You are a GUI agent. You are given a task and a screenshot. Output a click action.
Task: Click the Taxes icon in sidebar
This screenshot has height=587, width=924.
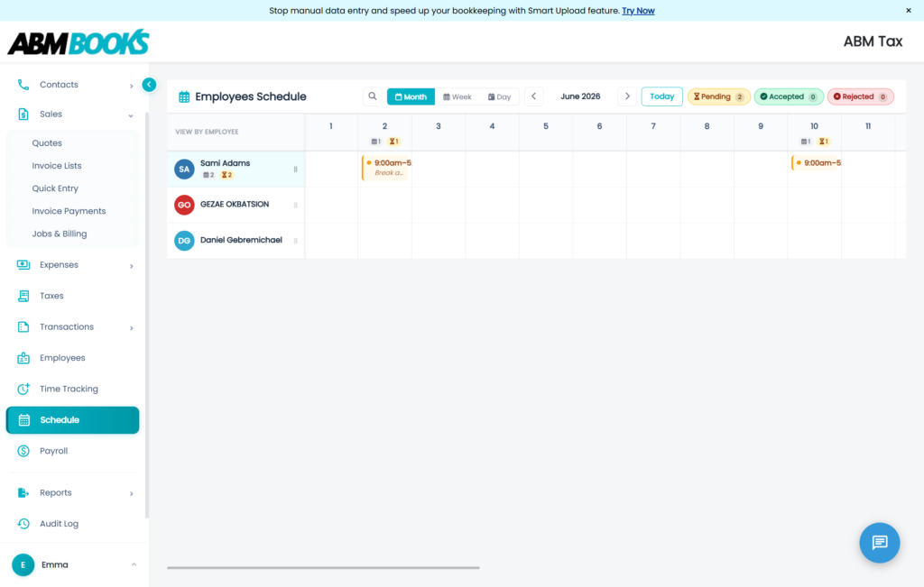[23, 296]
